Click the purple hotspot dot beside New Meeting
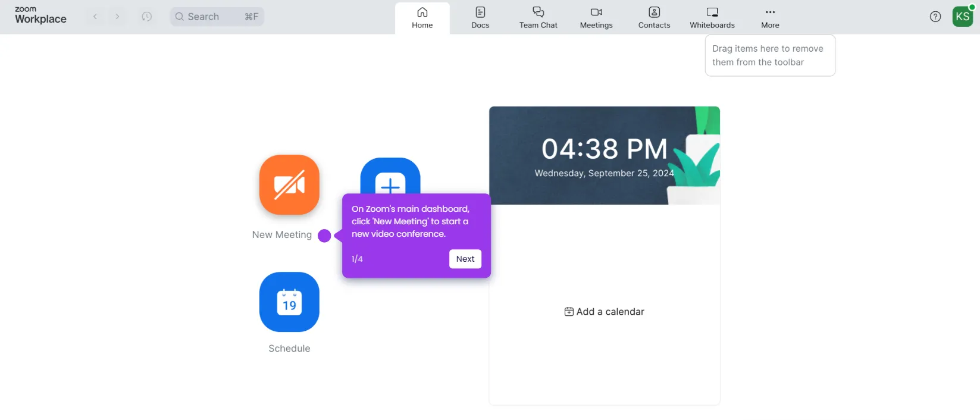The width and height of the screenshot is (980, 420). point(324,236)
